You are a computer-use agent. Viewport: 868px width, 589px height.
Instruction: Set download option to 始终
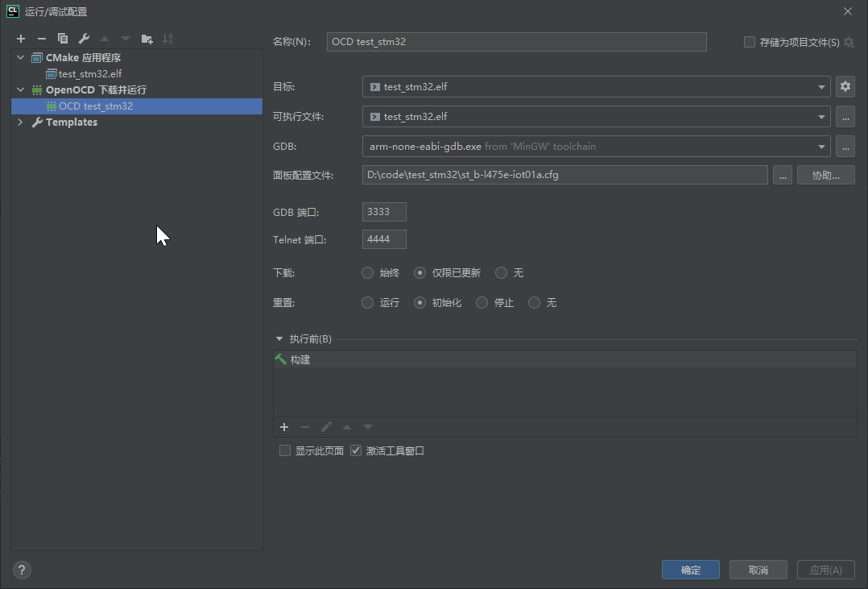coord(367,272)
